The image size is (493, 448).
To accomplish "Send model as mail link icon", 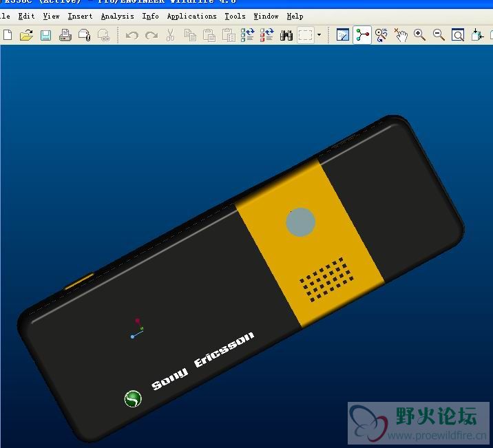I will [104, 35].
